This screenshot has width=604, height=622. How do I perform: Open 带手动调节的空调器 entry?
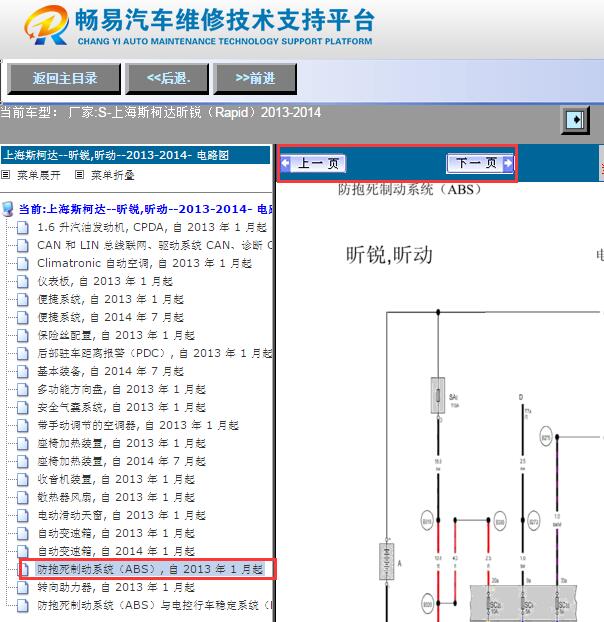pyautogui.click(x=138, y=425)
